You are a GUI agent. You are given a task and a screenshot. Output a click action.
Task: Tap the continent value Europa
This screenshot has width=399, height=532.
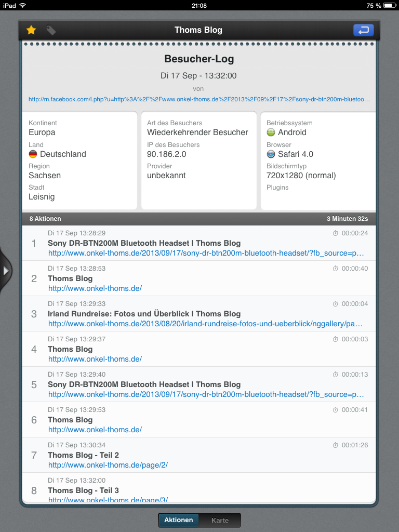pos(42,132)
